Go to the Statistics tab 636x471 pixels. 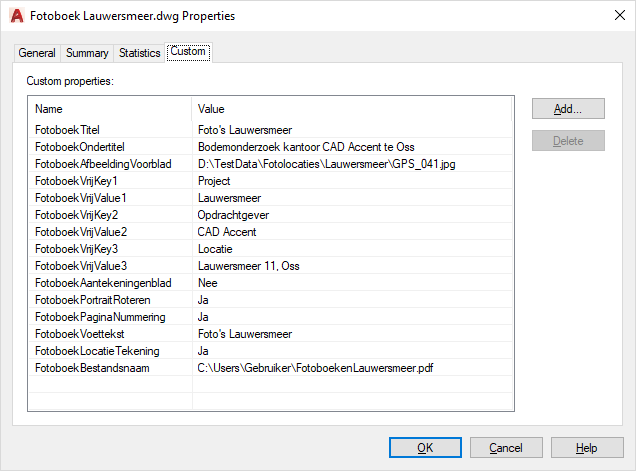[139, 53]
